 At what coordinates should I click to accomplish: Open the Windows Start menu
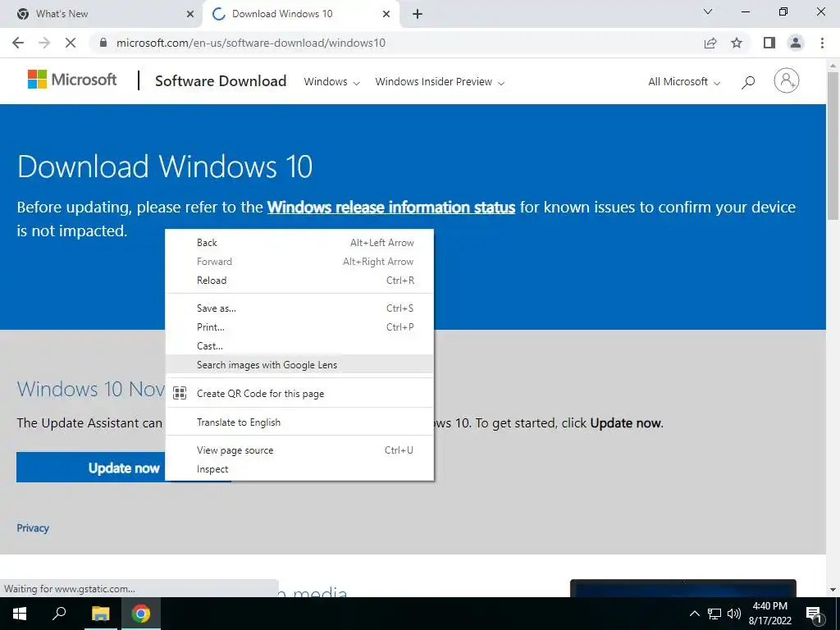[20, 614]
